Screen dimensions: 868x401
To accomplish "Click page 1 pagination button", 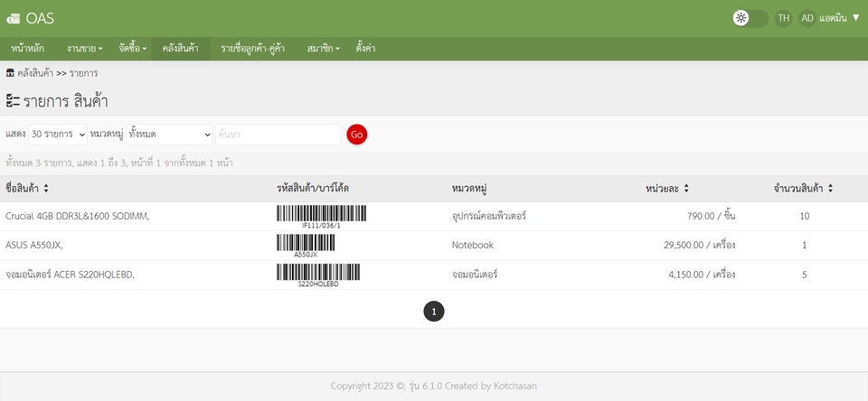I will [x=434, y=312].
